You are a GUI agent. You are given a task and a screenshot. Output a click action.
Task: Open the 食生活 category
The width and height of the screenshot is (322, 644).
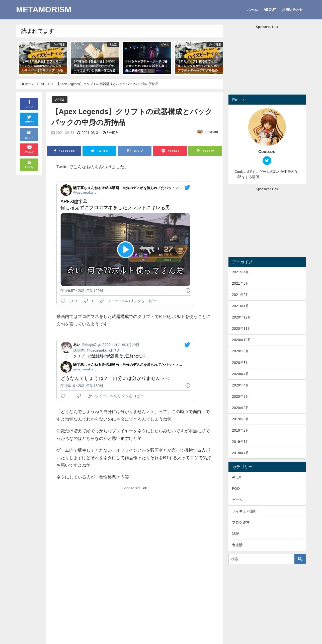coord(267,545)
